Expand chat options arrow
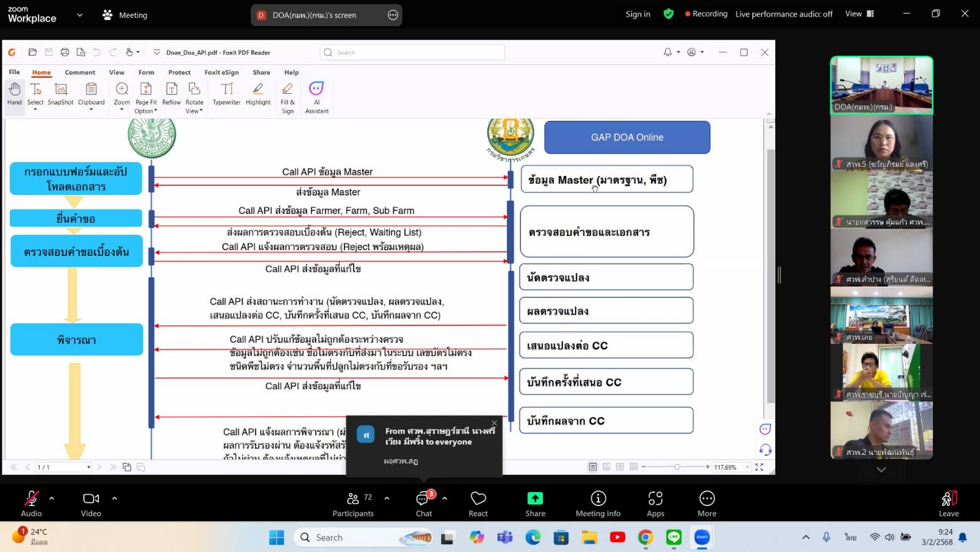Screen dimensions: 980x552 [x=445, y=499]
